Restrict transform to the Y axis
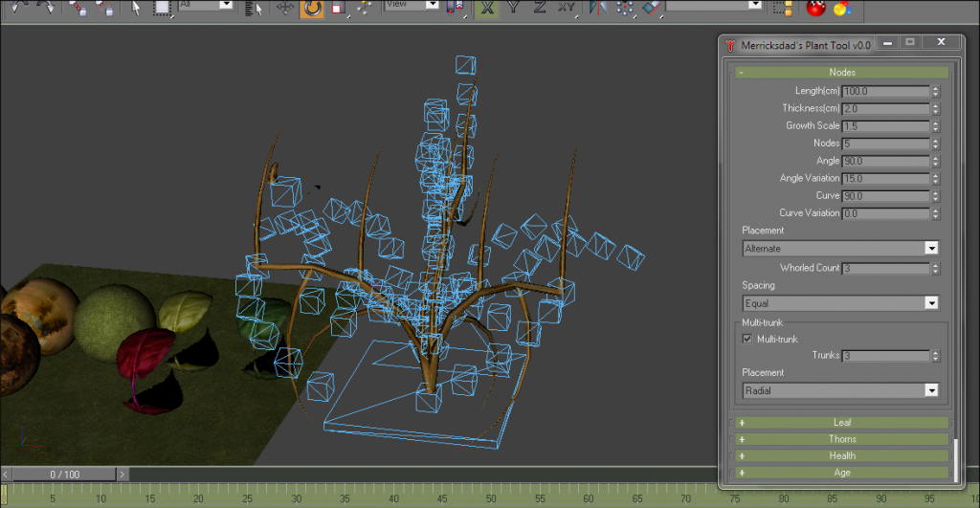This screenshot has width=980, height=508. (514, 9)
